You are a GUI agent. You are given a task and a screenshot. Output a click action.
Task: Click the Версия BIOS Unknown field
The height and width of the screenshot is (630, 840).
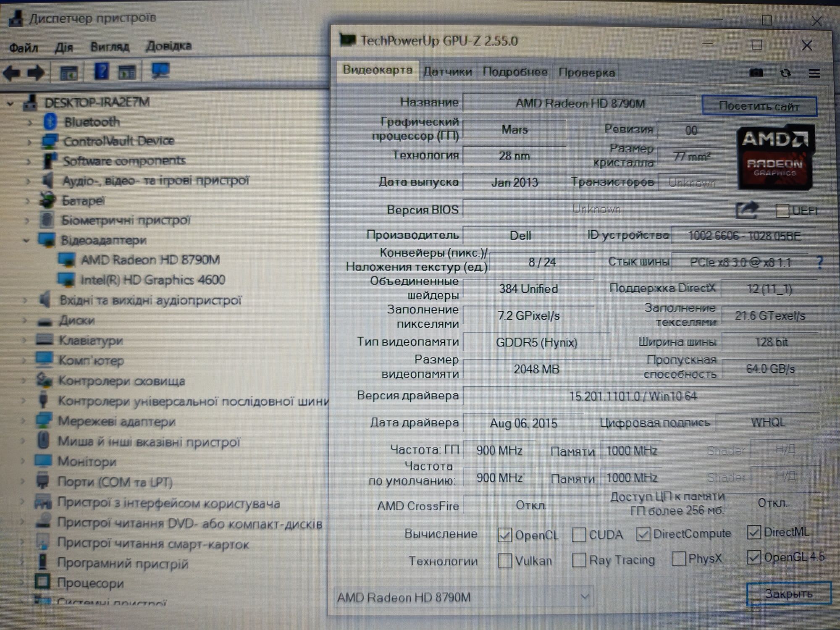595,209
